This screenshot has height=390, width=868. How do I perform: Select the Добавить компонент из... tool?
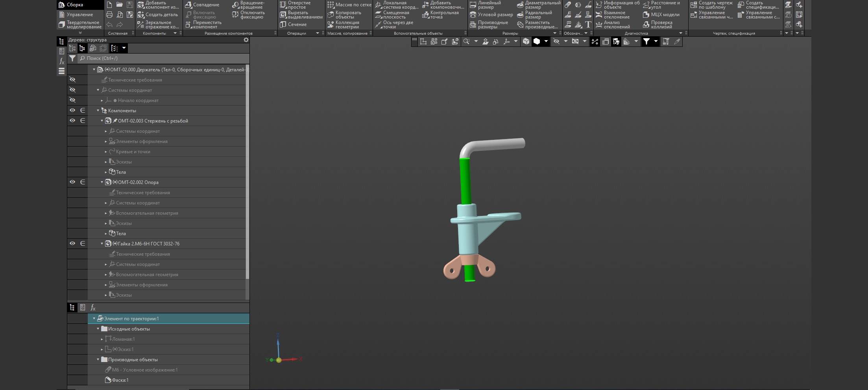click(x=158, y=5)
